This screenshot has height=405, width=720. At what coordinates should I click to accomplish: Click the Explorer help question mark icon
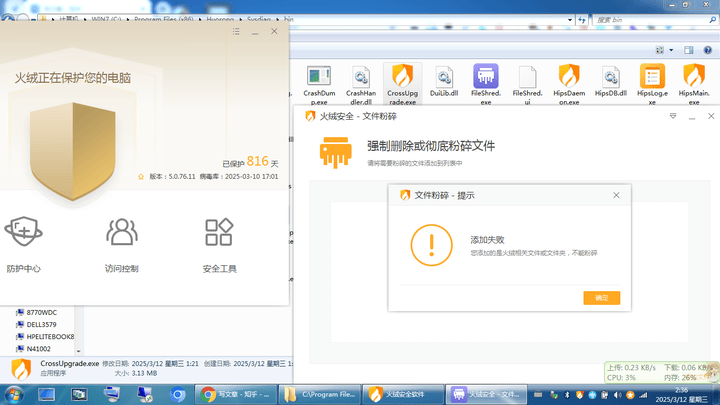coord(708,50)
